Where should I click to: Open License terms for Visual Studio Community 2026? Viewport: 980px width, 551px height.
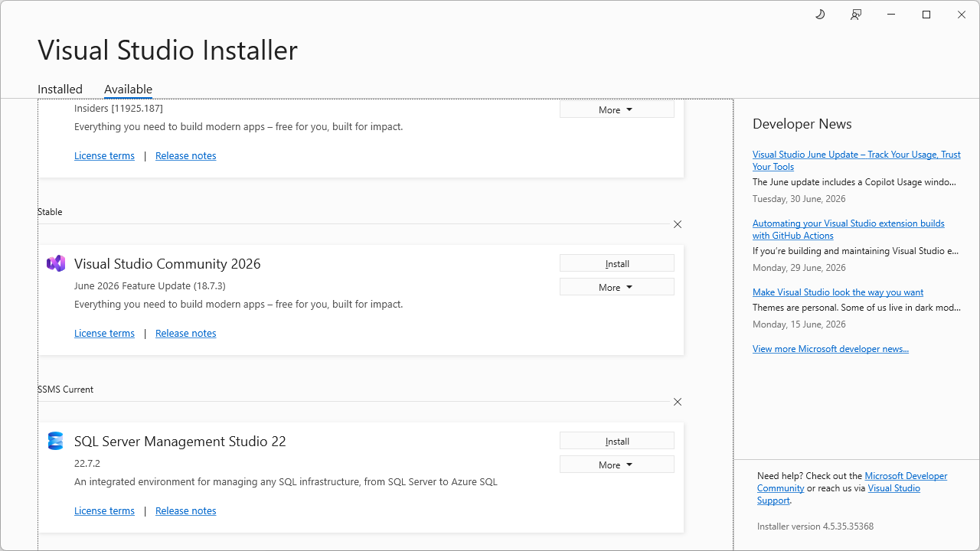104,333
